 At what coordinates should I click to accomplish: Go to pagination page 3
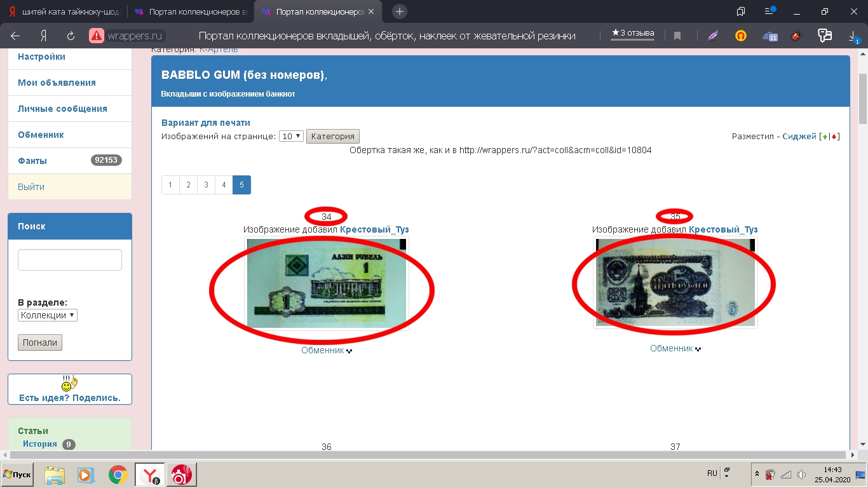pos(206,185)
